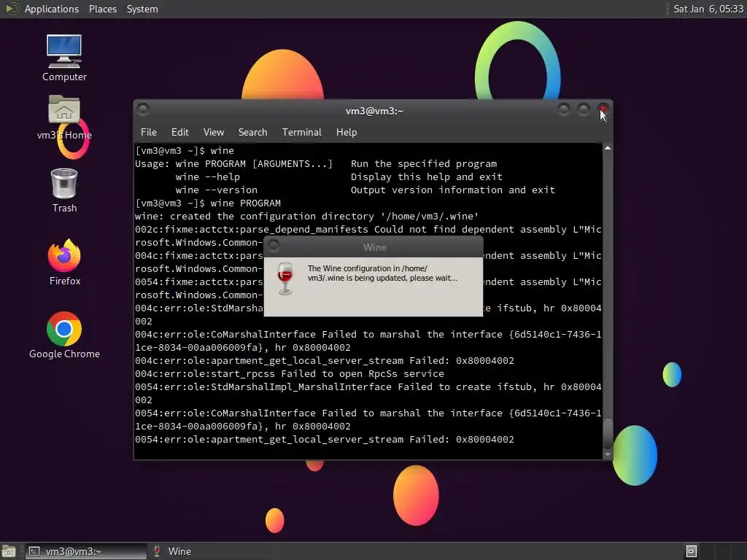
Task: Open the terminal View menu
Action: [214, 133]
